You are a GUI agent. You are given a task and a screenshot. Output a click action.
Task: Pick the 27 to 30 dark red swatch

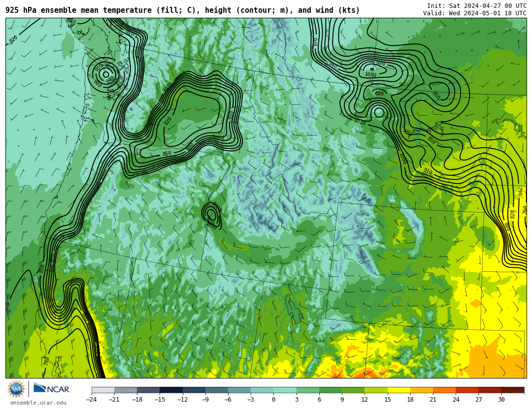(x=490, y=390)
